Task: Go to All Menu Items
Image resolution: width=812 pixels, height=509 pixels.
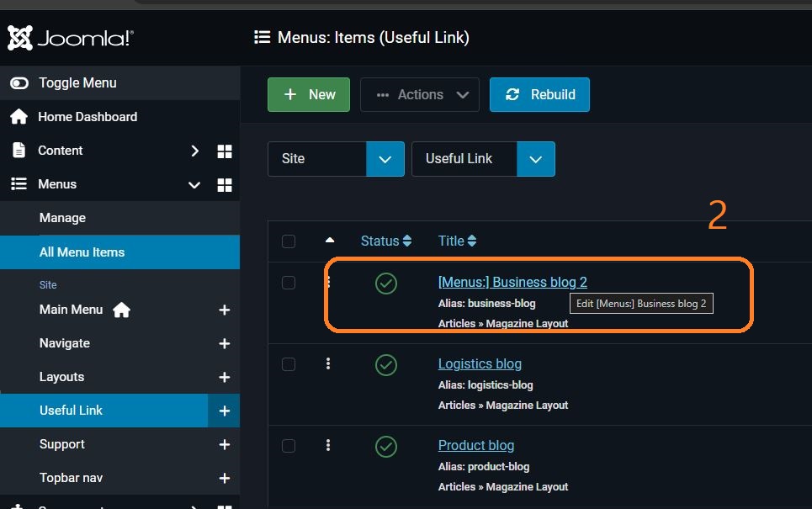Action: pyautogui.click(x=82, y=252)
